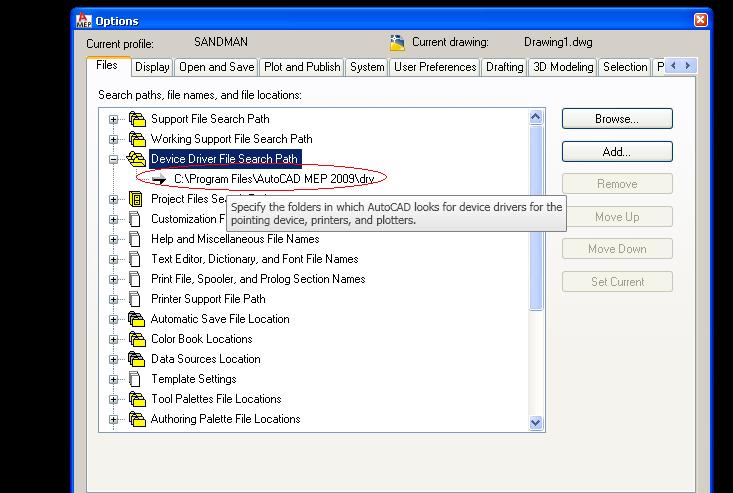Expand Automatic Save File Location node
Image resolution: width=733 pixels, height=493 pixels.
[113, 320]
